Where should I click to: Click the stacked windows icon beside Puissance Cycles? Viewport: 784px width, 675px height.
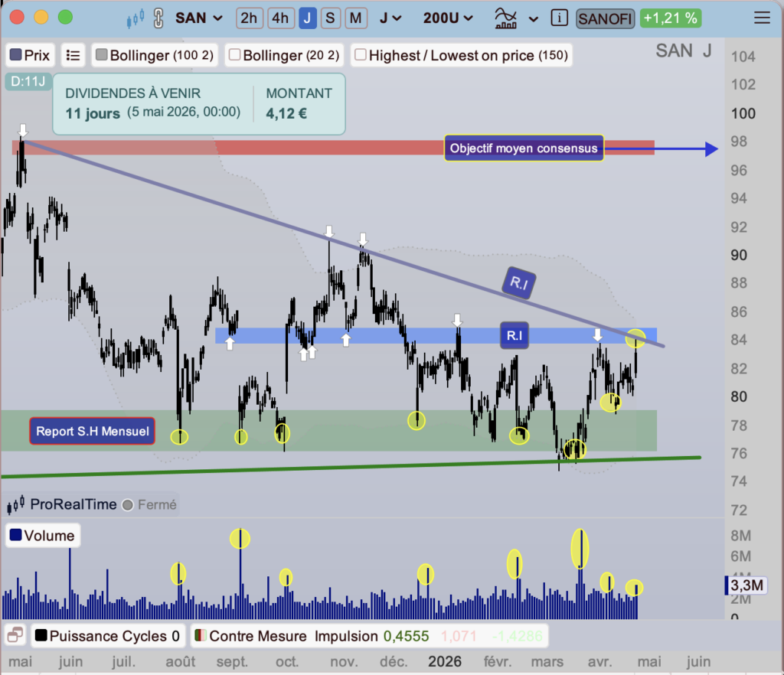pyautogui.click(x=14, y=636)
